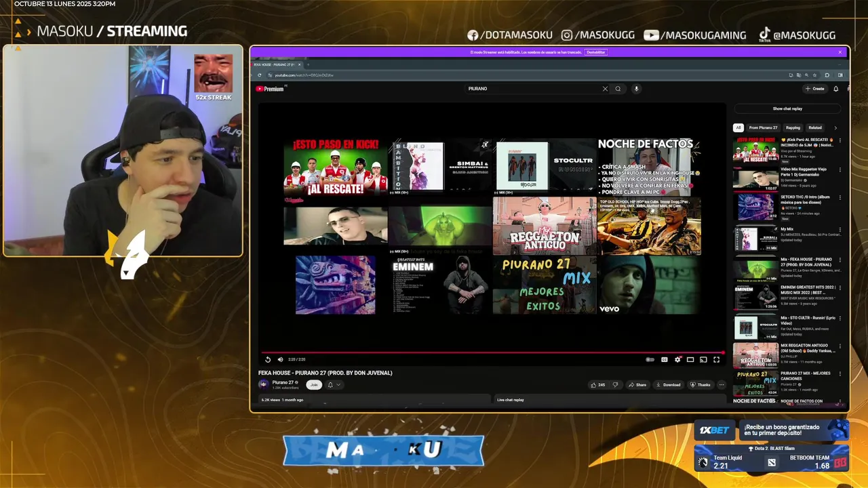Open options for Mix - FEKA HOUSE sidebar item

840,259
